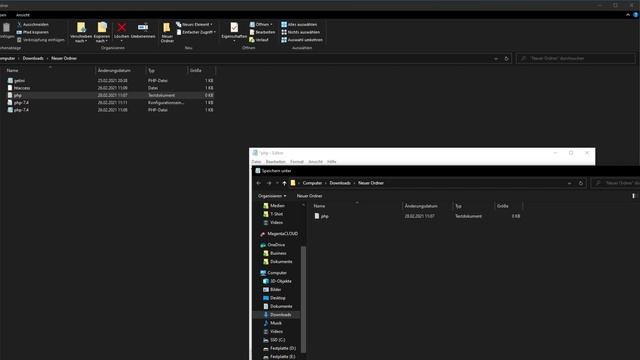Click Neuer Ordner in the Explorer address bar
Screen dimensions: 640x360
coord(64,58)
